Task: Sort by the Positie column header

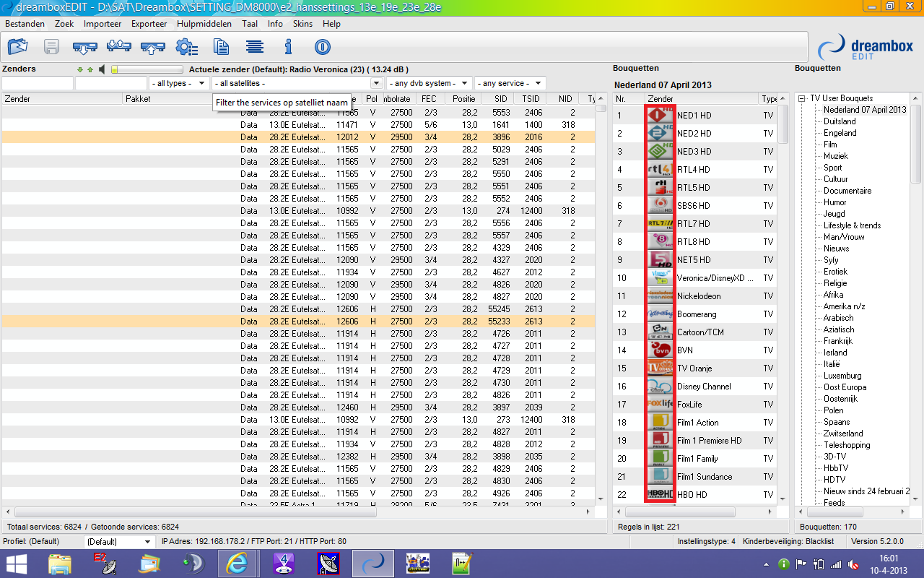Action: [x=464, y=99]
